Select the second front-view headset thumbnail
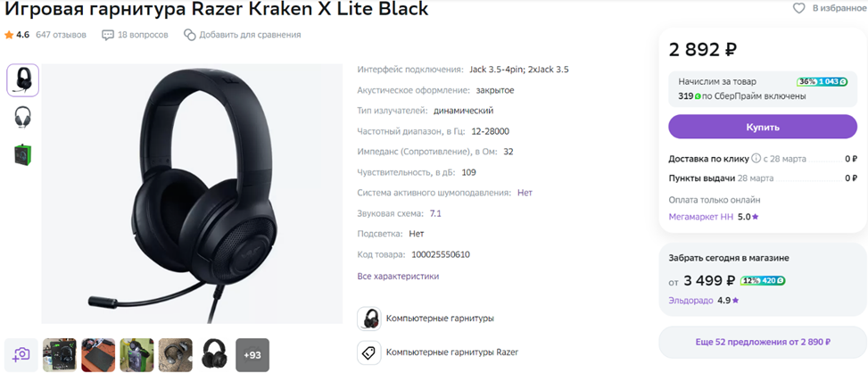This screenshot has width=868, height=373. point(22,117)
